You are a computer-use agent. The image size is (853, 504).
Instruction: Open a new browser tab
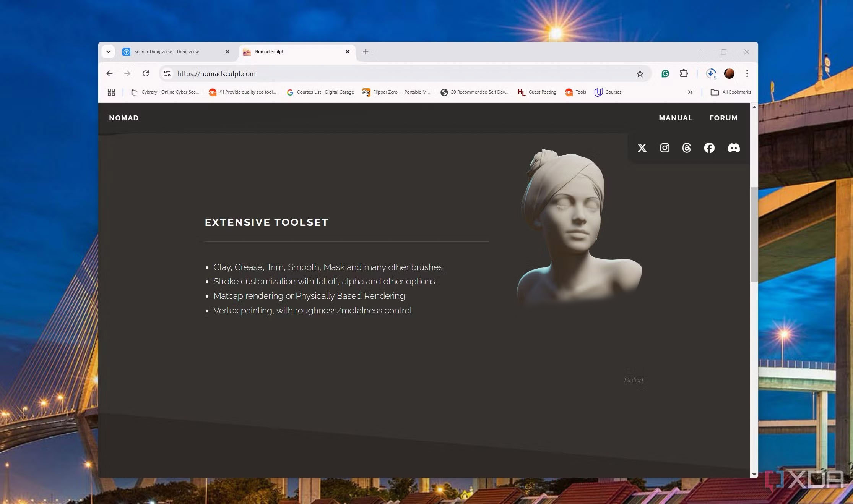(x=366, y=52)
